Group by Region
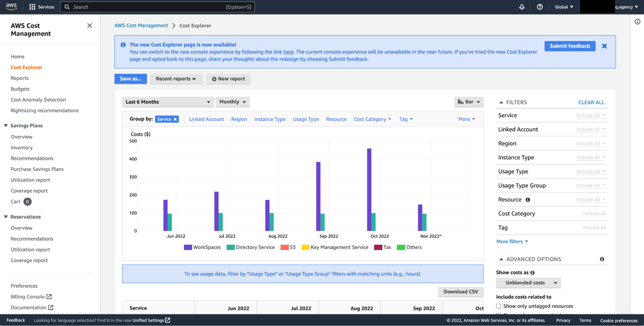The height and width of the screenshot is (326, 644). (x=239, y=119)
